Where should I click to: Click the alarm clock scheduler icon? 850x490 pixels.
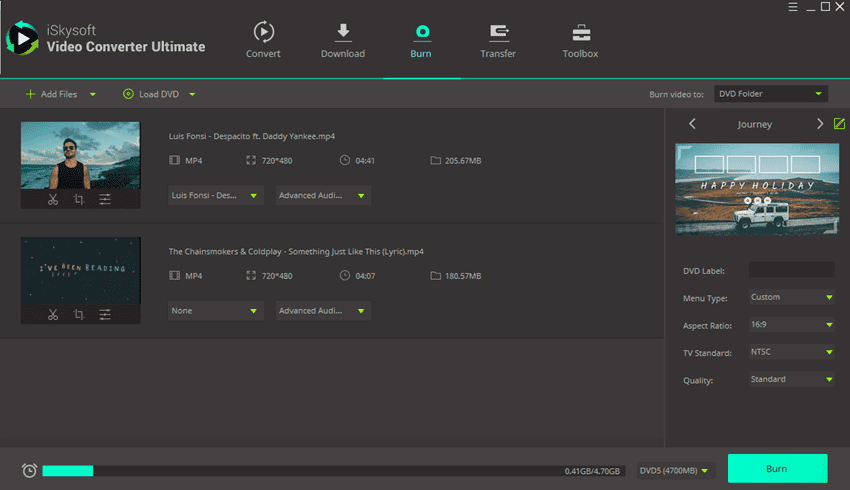coord(29,470)
